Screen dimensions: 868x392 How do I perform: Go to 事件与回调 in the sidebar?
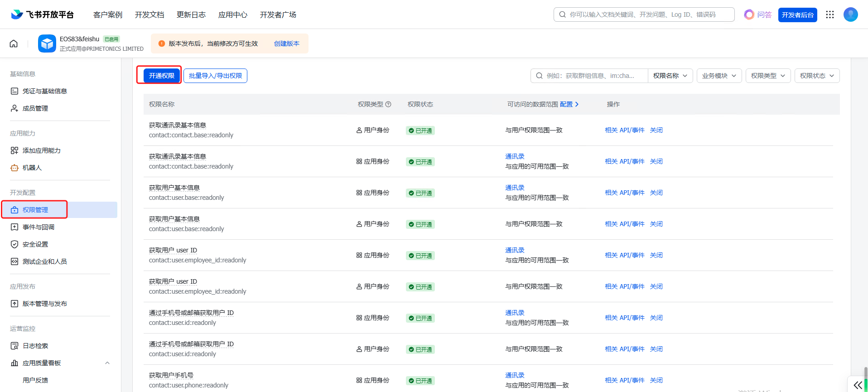point(39,227)
